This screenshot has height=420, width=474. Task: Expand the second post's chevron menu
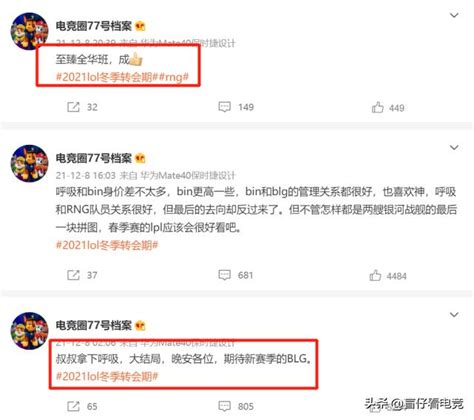click(454, 148)
